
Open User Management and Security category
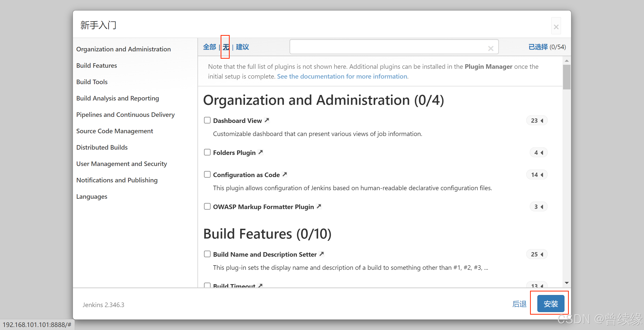[122, 164]
